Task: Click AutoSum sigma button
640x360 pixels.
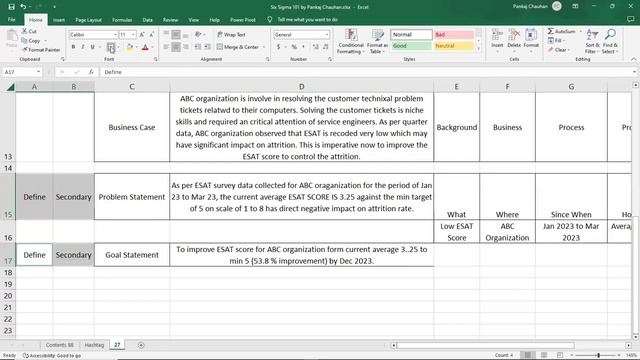Action: coord(561,31)
